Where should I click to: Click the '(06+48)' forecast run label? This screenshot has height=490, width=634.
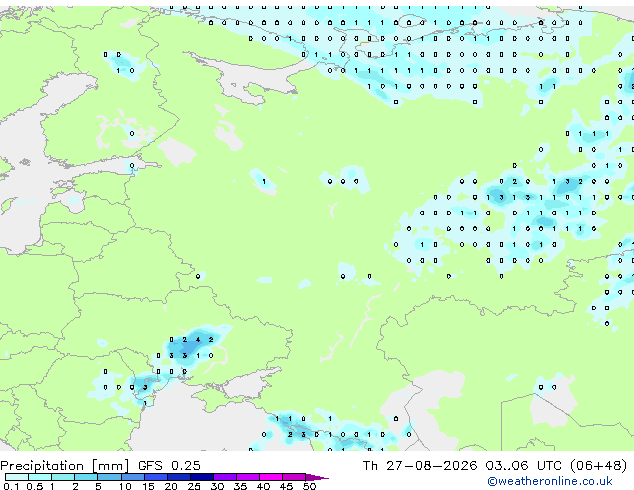point(598,466)
